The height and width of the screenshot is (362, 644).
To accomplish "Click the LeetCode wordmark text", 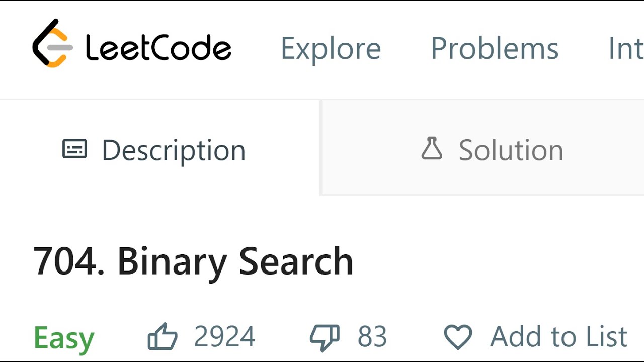I will [158, 48].
